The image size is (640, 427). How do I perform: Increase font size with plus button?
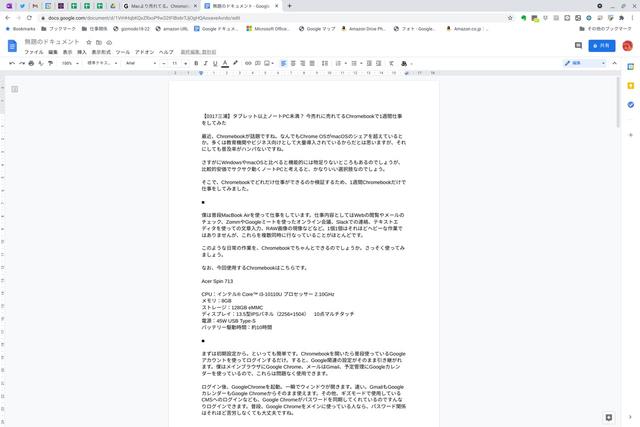(x=186, y=63)
